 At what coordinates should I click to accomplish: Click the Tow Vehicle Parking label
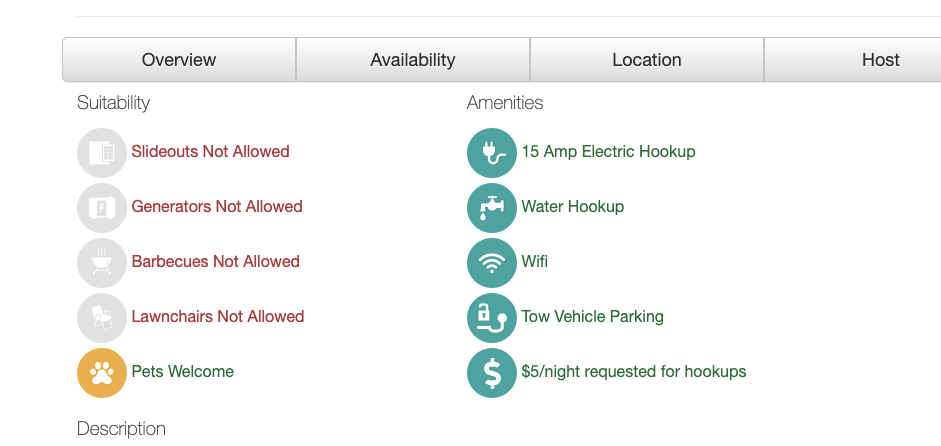[x=592, y=316]
